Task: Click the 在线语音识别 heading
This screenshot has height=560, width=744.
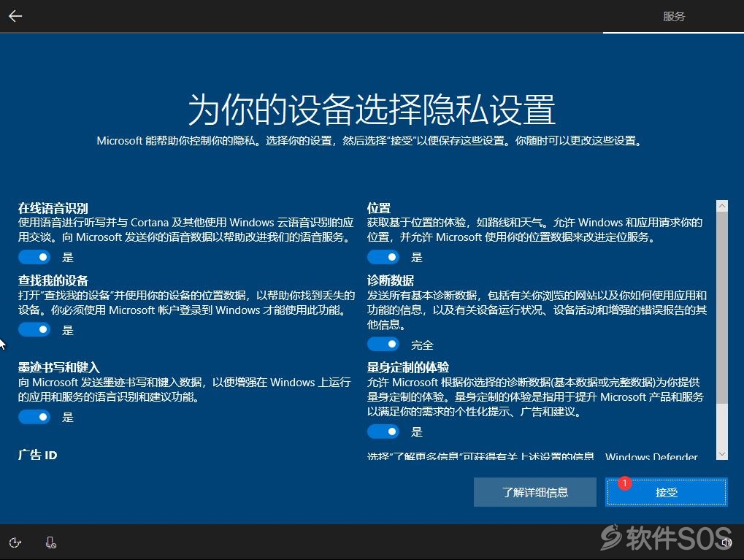Action: point(53,208)
